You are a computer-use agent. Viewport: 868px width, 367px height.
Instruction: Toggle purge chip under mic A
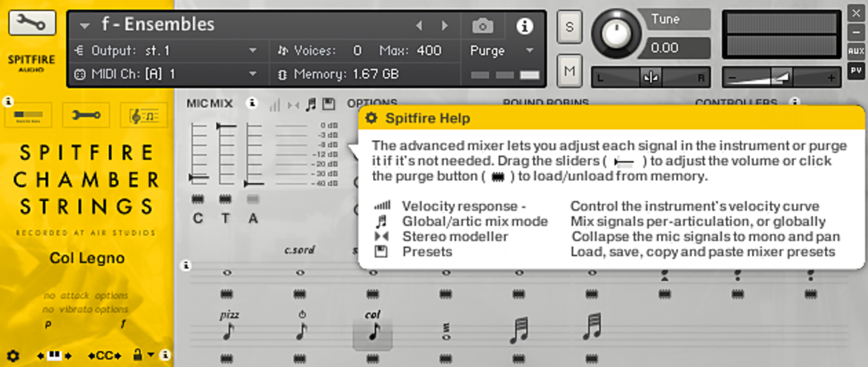252,199
